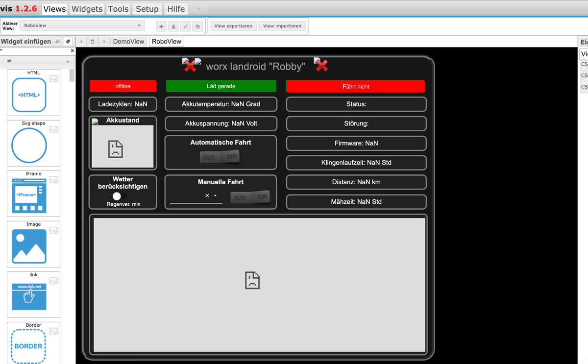Click the View exportieren button
This screenshot has width=588, height=364.
233,26
